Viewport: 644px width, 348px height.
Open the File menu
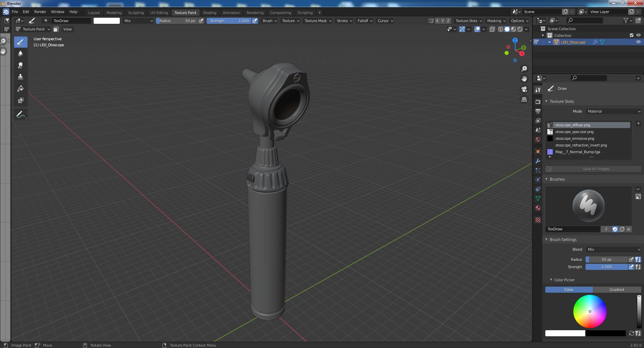point(15,12)
